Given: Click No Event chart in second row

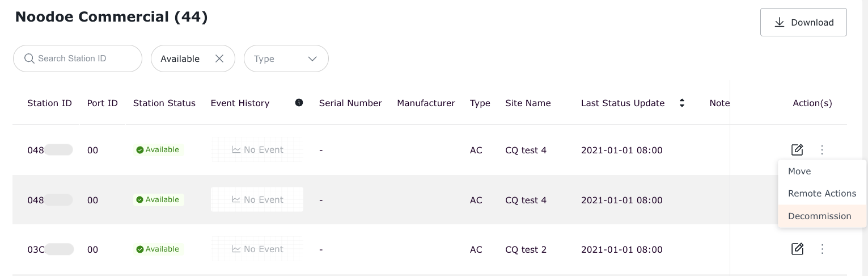Looking at the screenshot, I should click(257, 199).
